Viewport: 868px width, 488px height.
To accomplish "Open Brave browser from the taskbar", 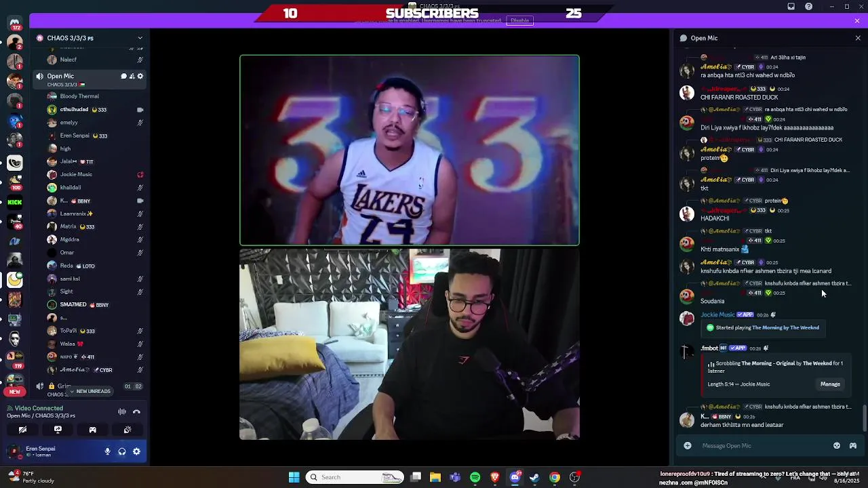I will (494, 477).
